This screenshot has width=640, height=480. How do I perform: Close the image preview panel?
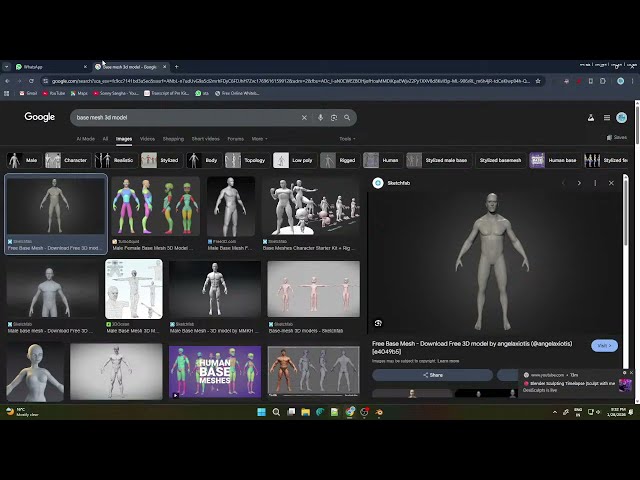coord(611,183)
